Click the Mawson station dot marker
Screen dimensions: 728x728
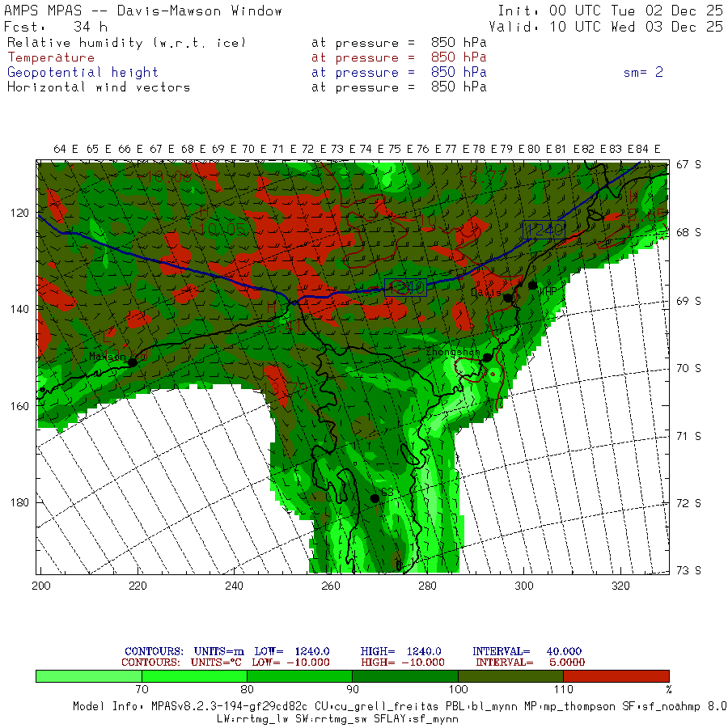tap(133, 362)
